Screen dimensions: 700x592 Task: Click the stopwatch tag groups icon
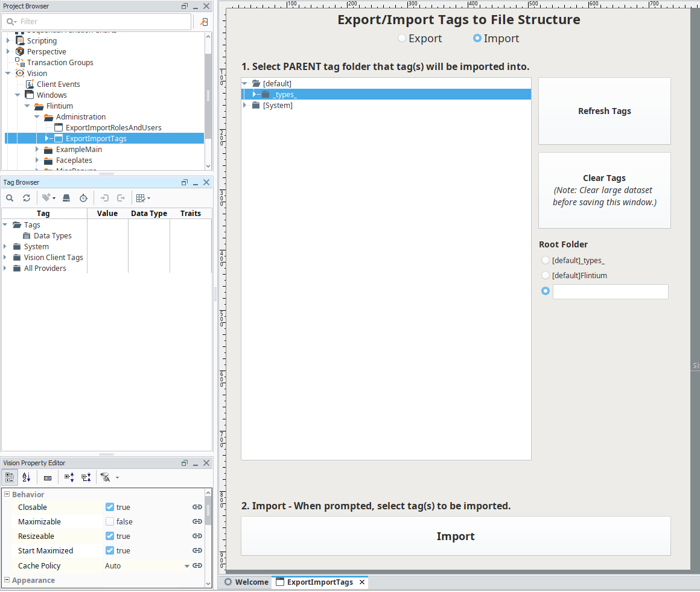pos(83,198)
